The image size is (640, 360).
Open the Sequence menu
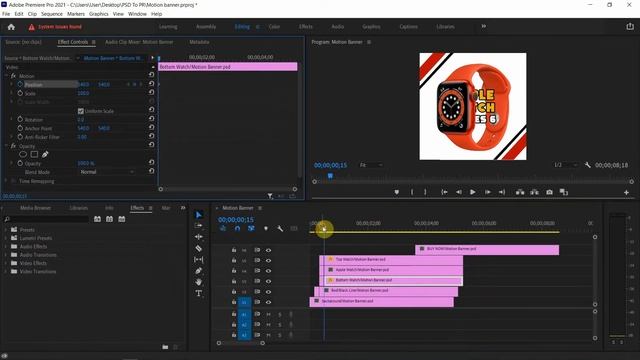click(x=52, y=14)
